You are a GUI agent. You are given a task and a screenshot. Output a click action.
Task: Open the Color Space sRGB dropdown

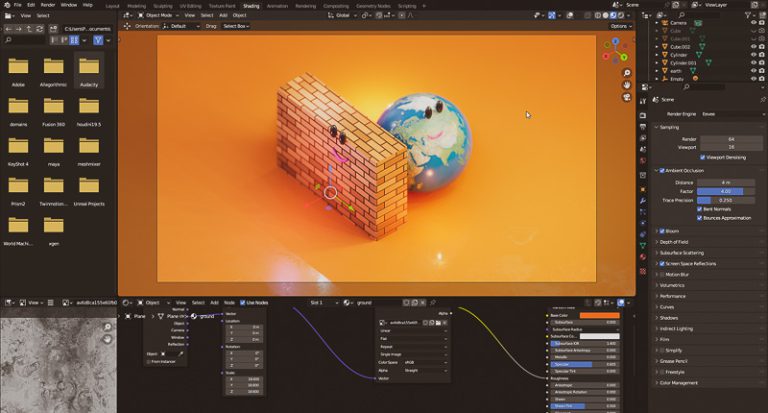point(425,363)
